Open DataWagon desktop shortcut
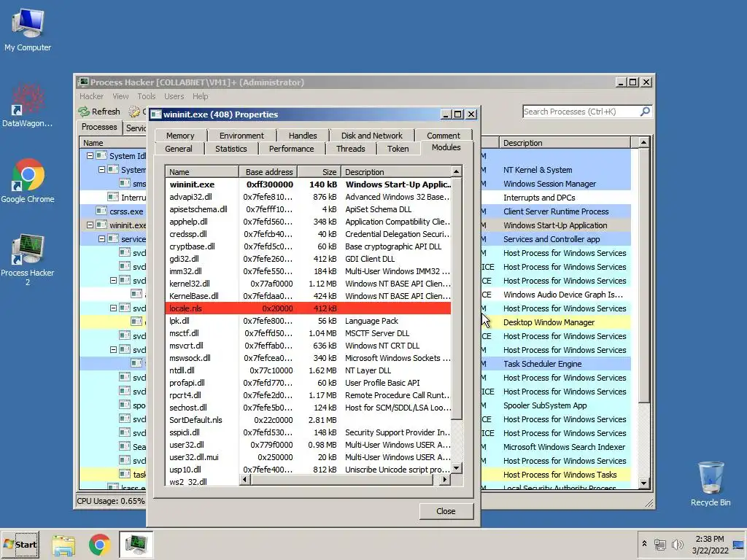The height and width of the screenshot is (560, 747). coord(28,106)
